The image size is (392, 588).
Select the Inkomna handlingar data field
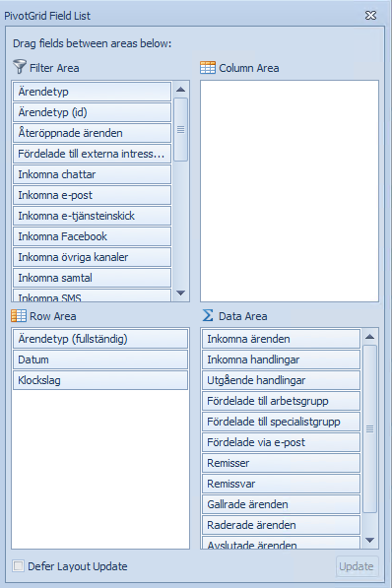tap(281, 359)
